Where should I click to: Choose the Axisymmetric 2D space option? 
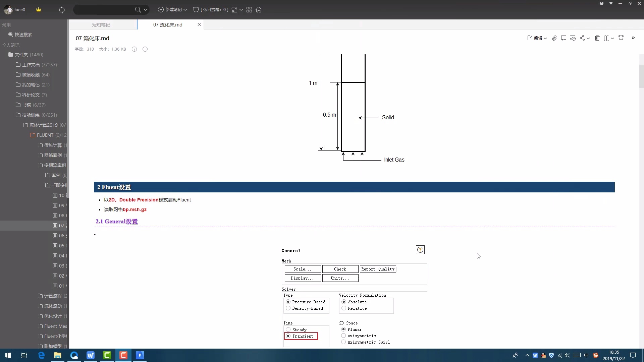point(343,336)
